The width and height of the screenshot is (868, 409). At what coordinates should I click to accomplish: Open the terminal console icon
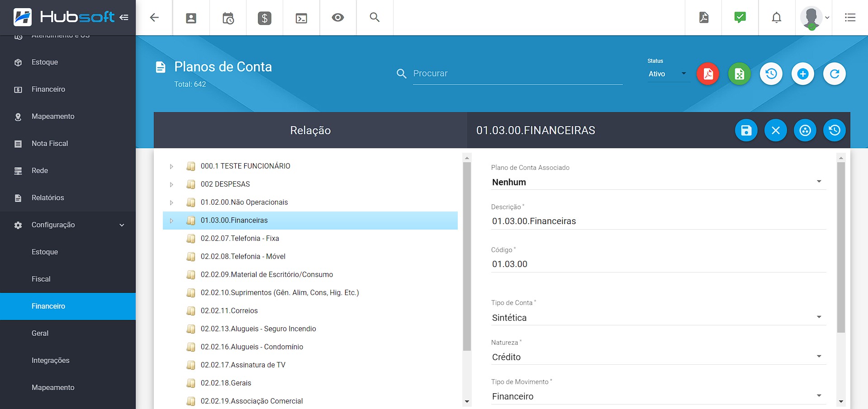click(301, 18)
